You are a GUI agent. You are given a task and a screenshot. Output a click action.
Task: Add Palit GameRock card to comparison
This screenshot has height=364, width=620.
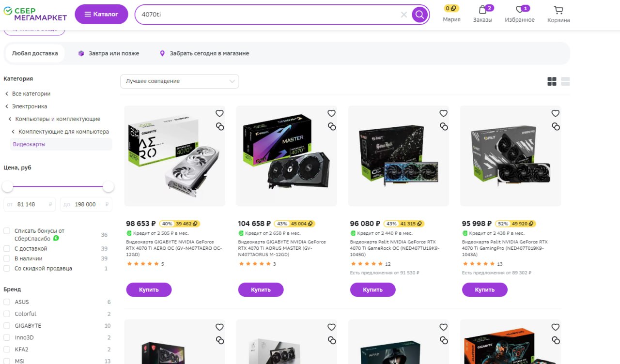click(444, 126)
